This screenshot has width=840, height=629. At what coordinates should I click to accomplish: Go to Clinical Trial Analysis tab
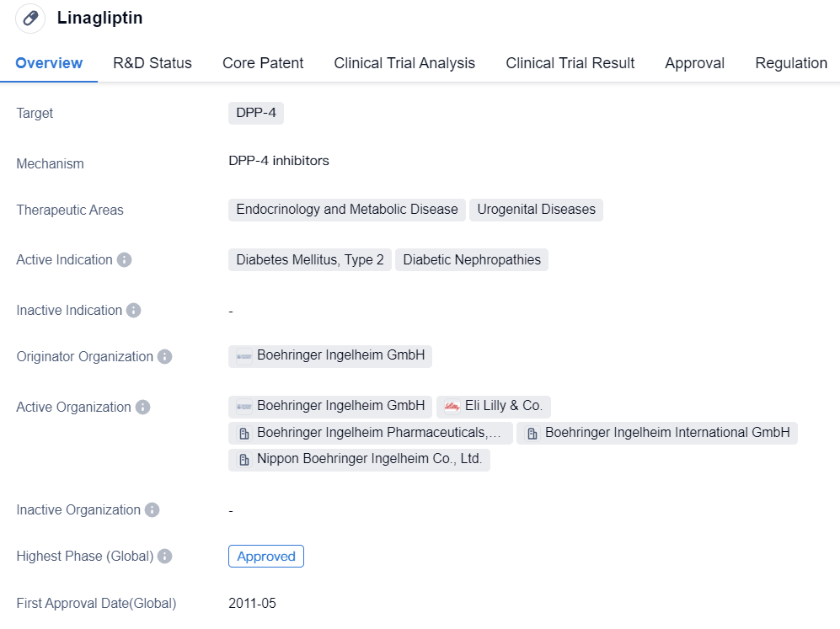coord(404,63)
